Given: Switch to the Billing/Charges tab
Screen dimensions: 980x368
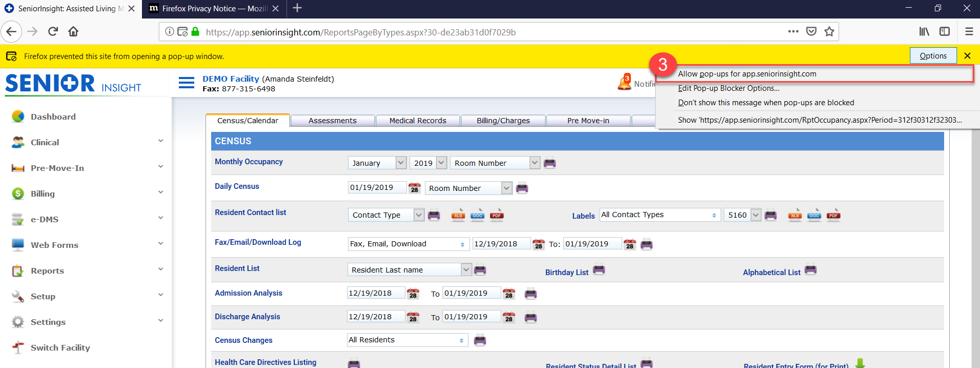Looking at the screenshot, I should coord(503,121).
